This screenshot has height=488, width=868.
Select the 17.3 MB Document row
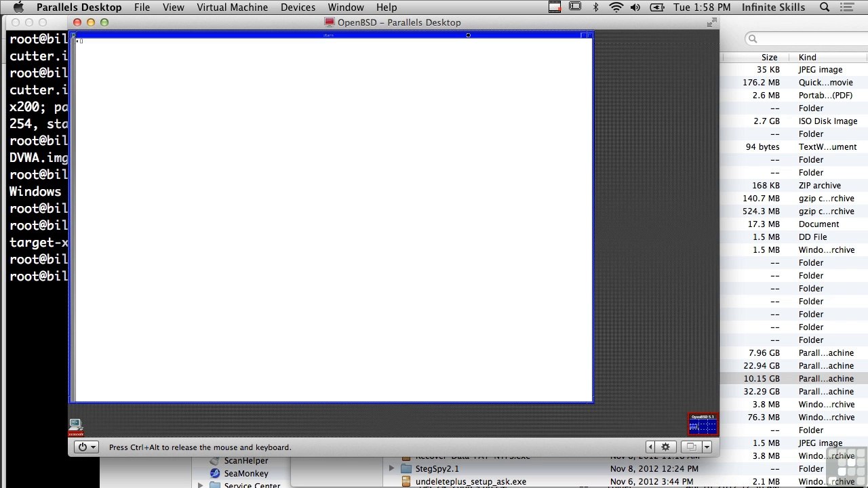click(x=795, y=224)
